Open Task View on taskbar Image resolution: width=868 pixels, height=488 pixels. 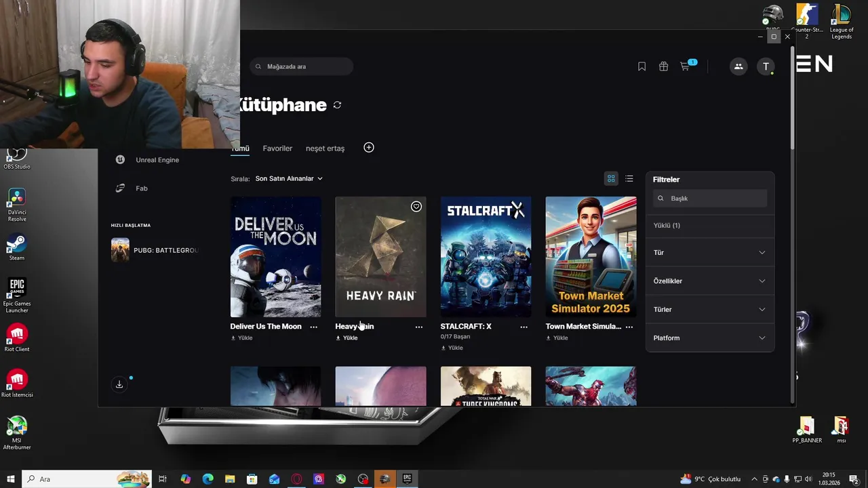[163, 479]
